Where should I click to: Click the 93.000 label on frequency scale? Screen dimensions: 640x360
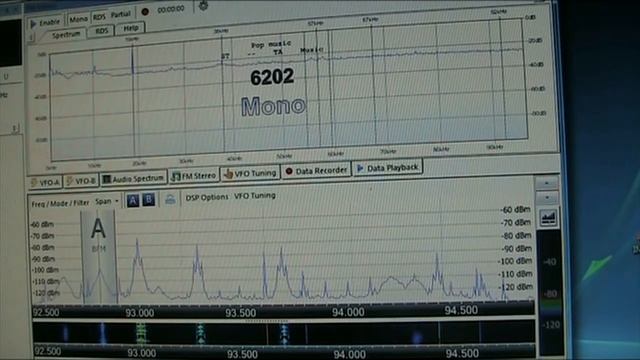tap(140, 313)
